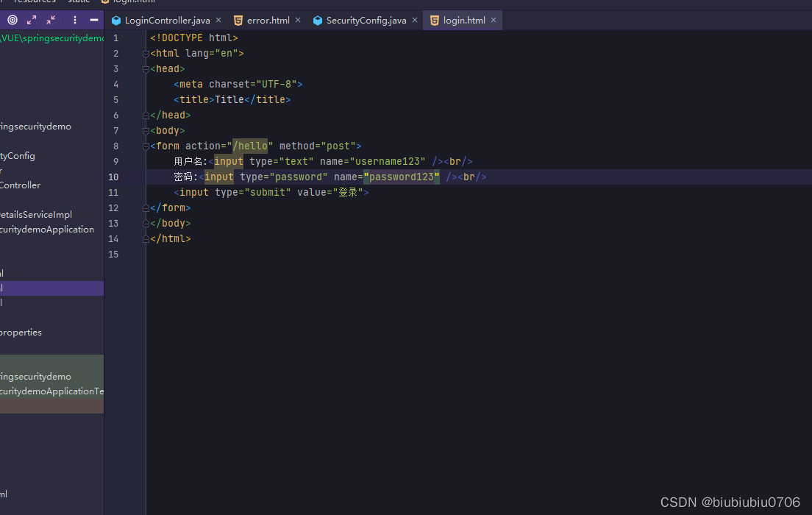Click the Select Opened File target icon
This screenshot has height=515, width=812.
click(x=13, y=20)
